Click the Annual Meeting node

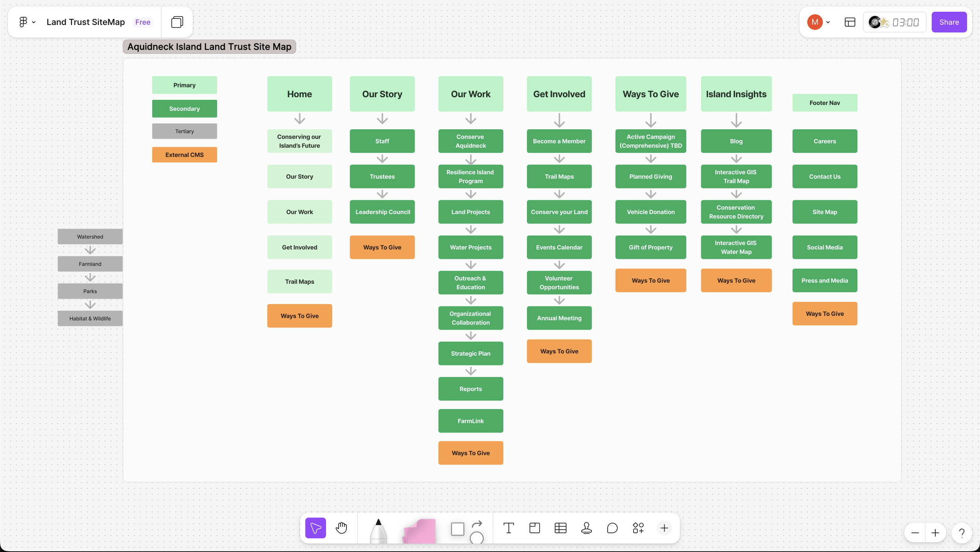pyautogui.click(x=559, y=318)
